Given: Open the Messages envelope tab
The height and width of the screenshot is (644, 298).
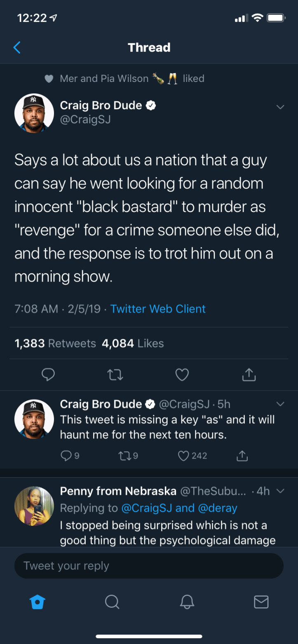Looking at the screenshot, I should click(x=261, y=602).
